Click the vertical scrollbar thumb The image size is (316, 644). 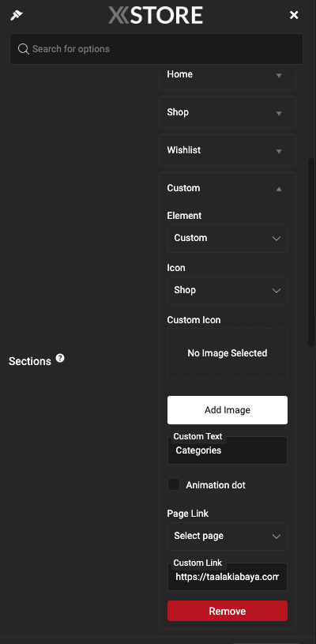point(311,253)
